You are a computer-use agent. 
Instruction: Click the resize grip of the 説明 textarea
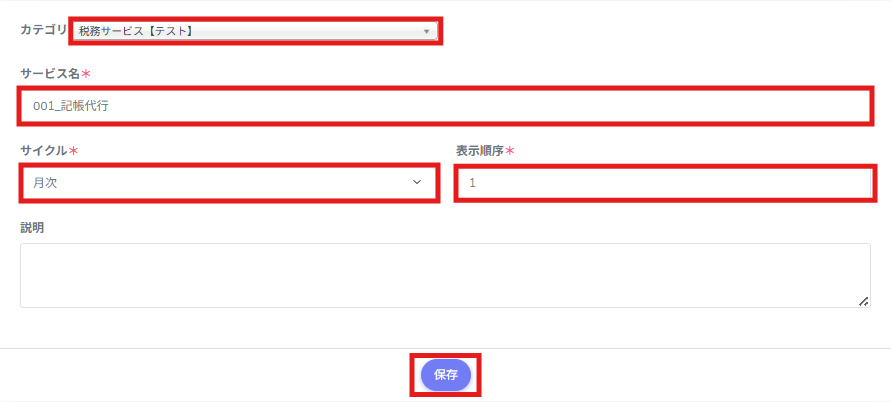[x=863, y=301]
